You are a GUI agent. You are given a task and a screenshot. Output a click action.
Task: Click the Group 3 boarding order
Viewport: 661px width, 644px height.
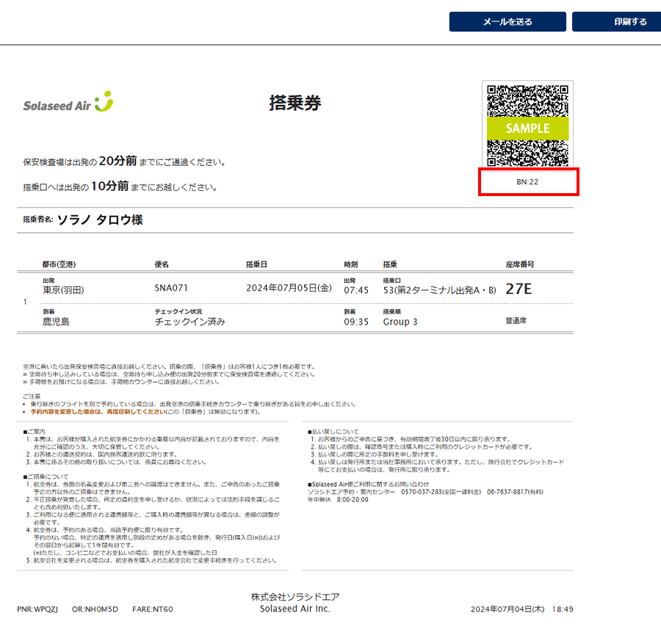[400, 322]
